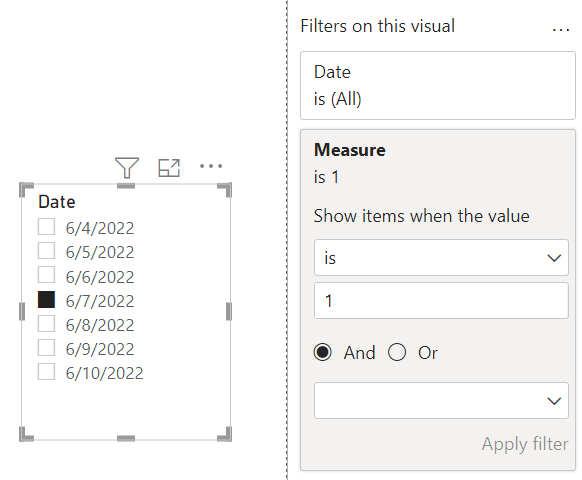Open the empty second condition dropdown
This screenshot has width=582, height=480.
coord(441,401)
